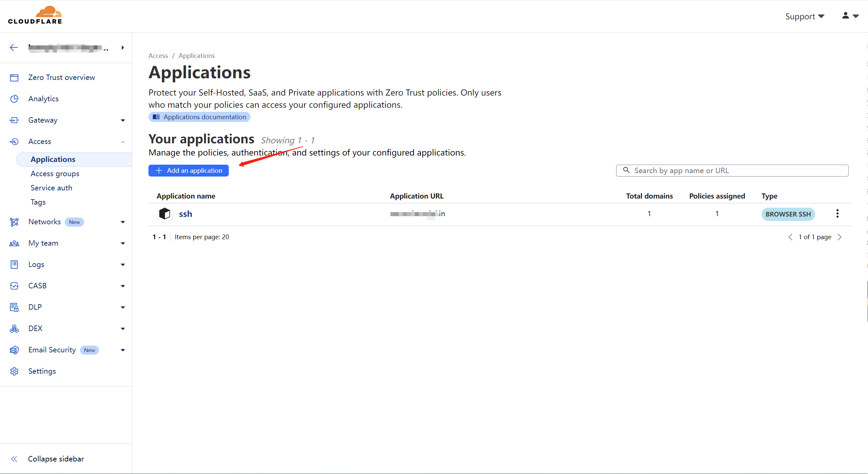Expand the Networks dropdown arrow
Image resolution: width=868 pixels, height=474 pixels.
pyautogui.click(x=123, y=222)
